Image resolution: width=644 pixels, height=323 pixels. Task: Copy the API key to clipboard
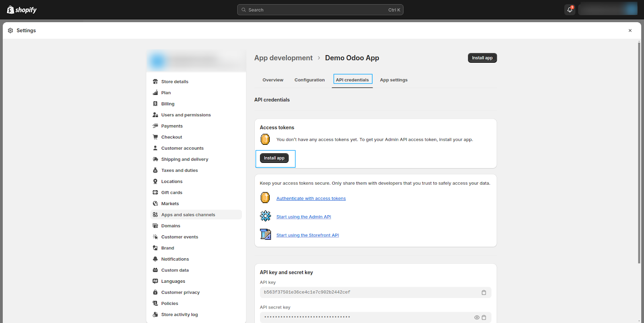pos(484,292)
